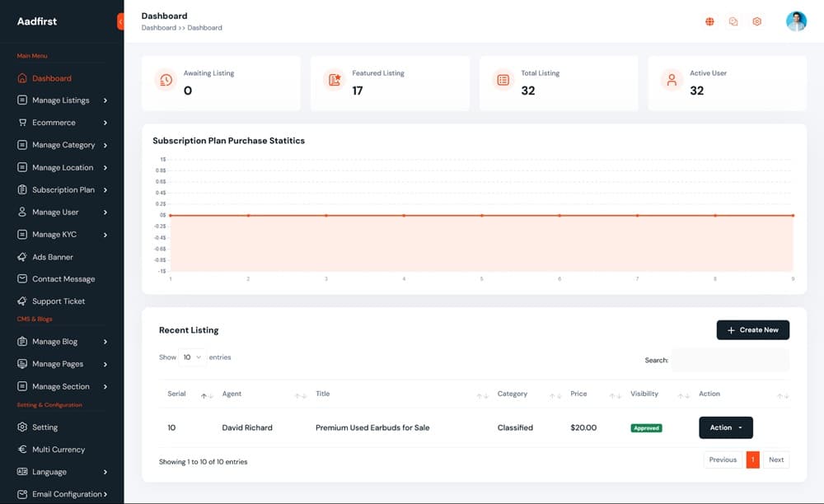Expand the Subscription Plan menu
Viewport: 824px width, 504px height.
click(x=63, y=189)
